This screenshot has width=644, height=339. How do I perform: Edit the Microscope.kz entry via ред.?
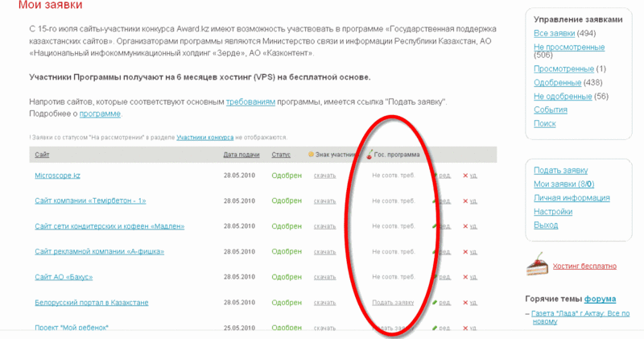pos(445,176)
